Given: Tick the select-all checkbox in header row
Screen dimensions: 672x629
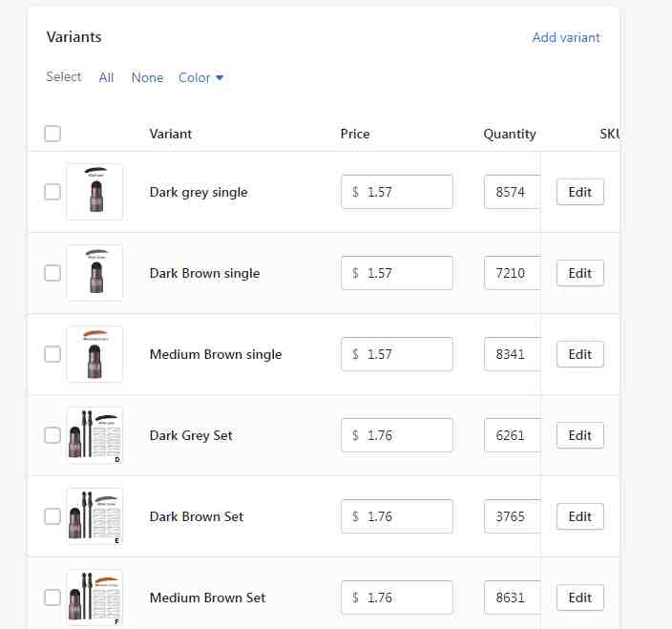Looking at the screenshot, I should click(x=52, y=134).
